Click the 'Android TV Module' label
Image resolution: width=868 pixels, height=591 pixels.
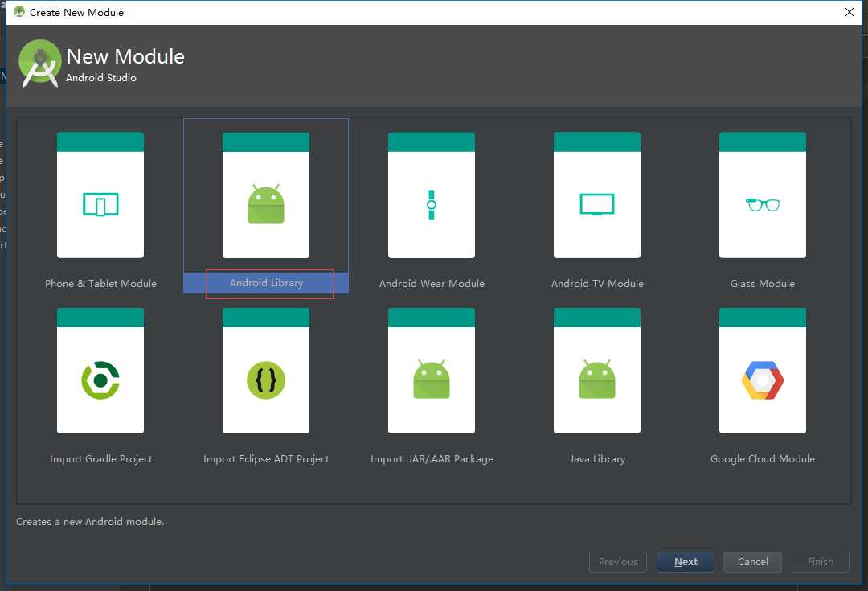click(x=597, y=284)
